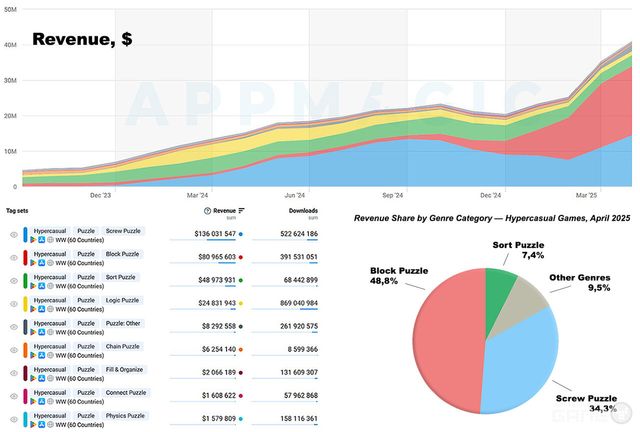Click the Chain Puzzle tag label

click(x=123, y=346)
